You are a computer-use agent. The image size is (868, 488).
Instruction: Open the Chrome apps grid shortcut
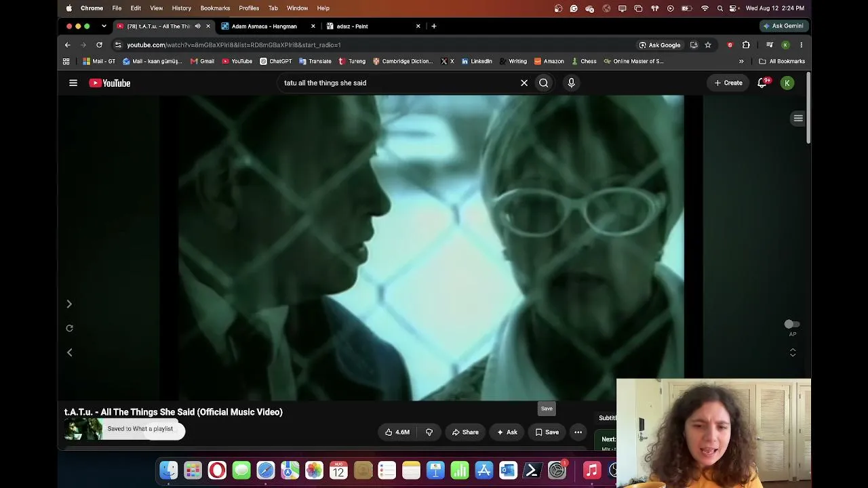66,61
